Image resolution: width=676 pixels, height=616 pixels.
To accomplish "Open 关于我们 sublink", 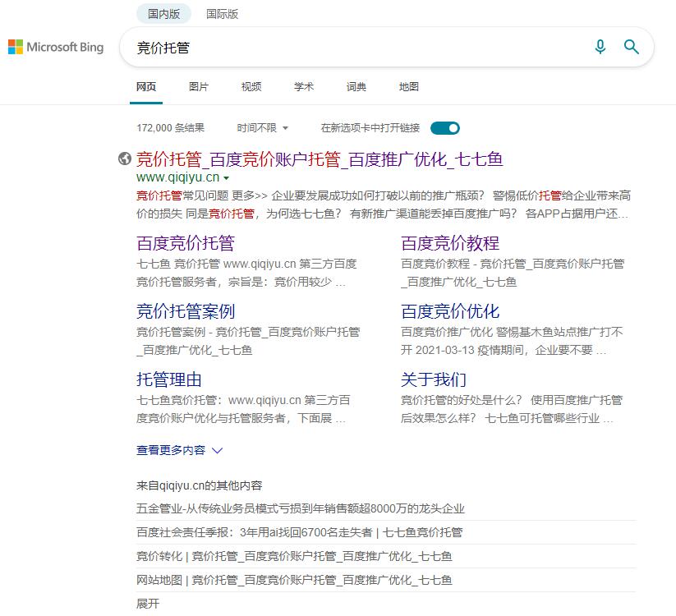I will coord(434,379).
